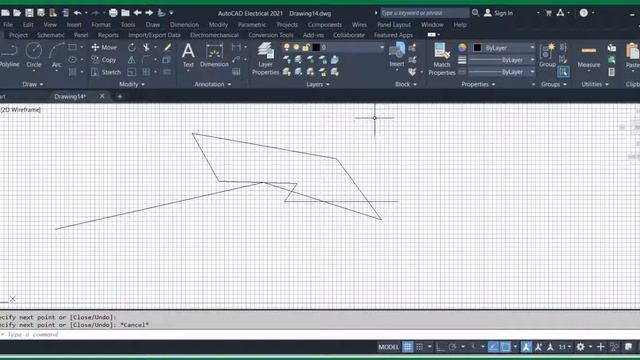Open Layer Properties manager
640x360 pixels.
point(265,59)
